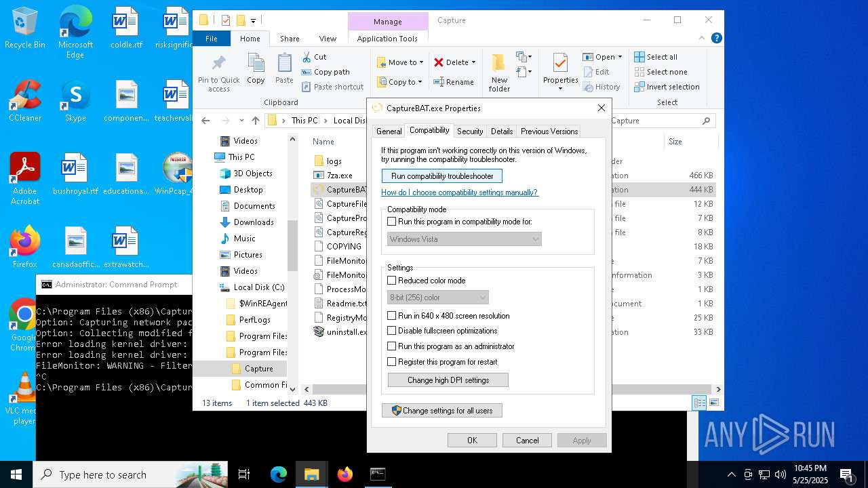Click Select none in the ribbon
This screenshot has width=868, height=488.
click(660, 72)
